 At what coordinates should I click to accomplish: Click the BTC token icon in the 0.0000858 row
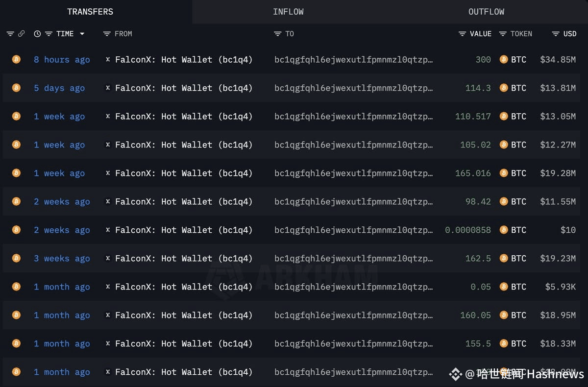[503, 230]
